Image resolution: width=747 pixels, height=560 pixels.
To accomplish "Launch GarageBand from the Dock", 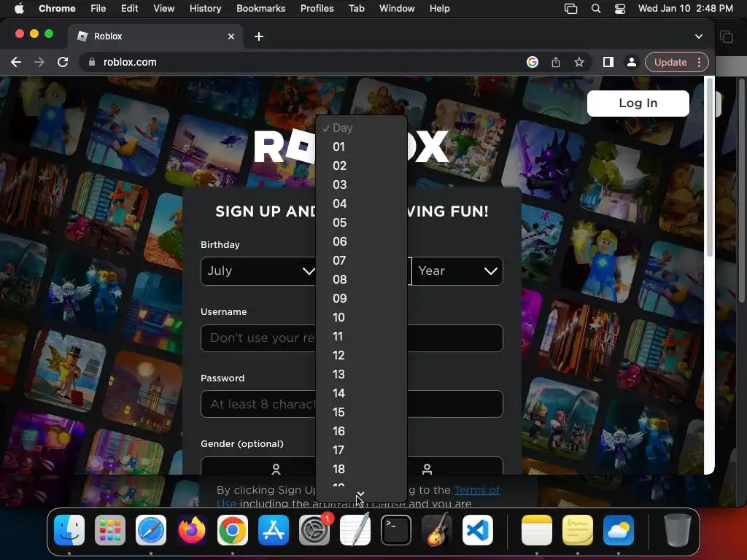I will click(437, 530).
